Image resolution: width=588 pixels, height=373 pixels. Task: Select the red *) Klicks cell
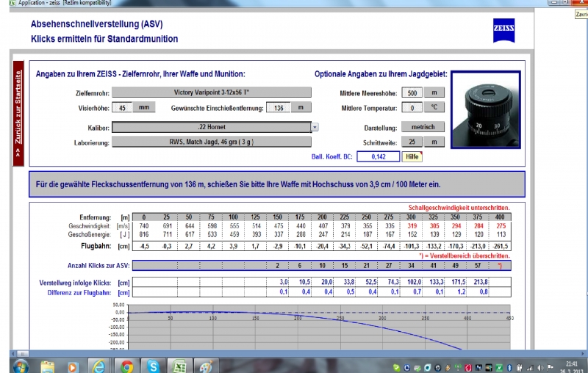500,266
